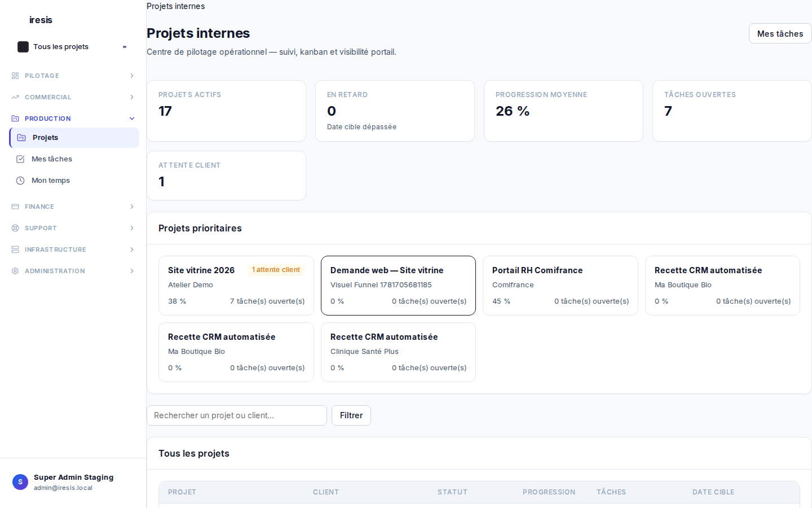This screenshot has height=508, width=812.
Task: Expand the Infrastructure section chevron
Action: [132, 249]
